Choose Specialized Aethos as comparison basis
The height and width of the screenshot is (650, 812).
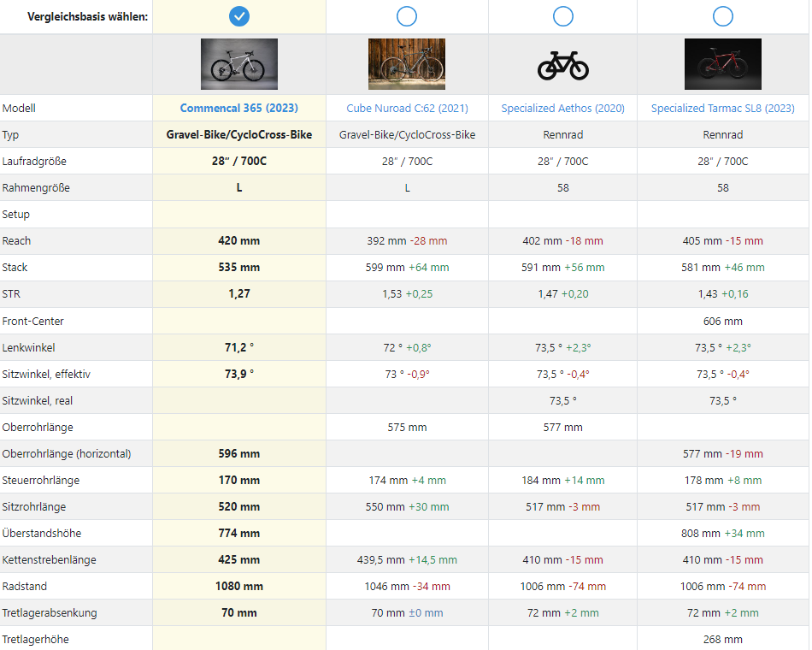tap(562, 16)
